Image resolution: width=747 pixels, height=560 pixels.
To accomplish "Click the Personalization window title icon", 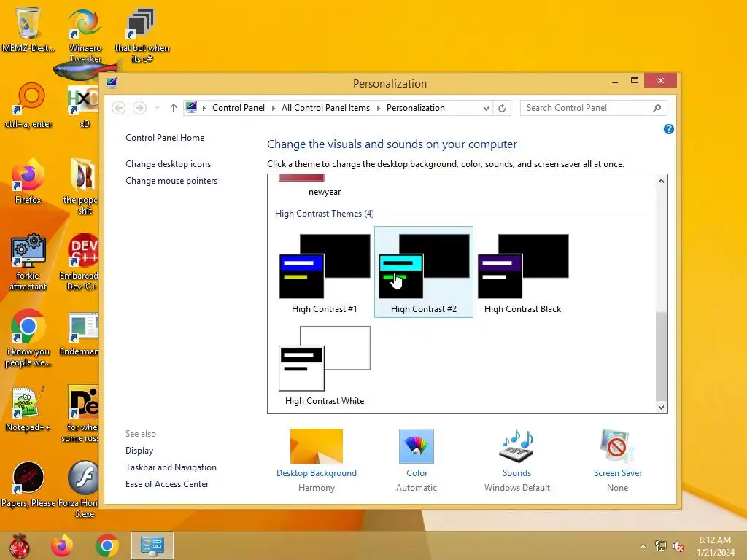I will [112, 83].
